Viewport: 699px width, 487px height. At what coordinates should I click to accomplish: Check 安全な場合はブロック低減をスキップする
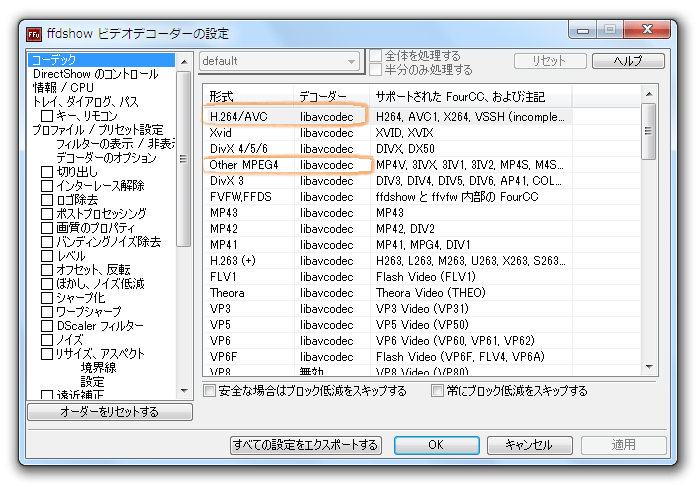(209, 391)
